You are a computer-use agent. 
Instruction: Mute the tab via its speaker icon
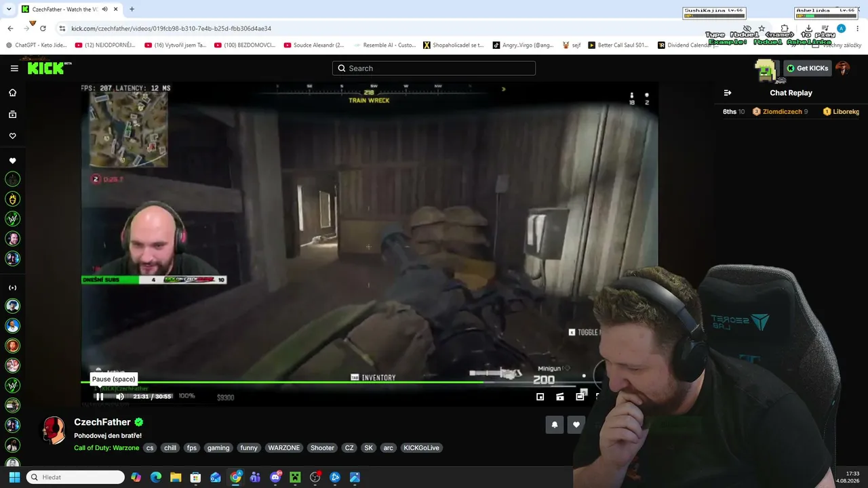104,9
